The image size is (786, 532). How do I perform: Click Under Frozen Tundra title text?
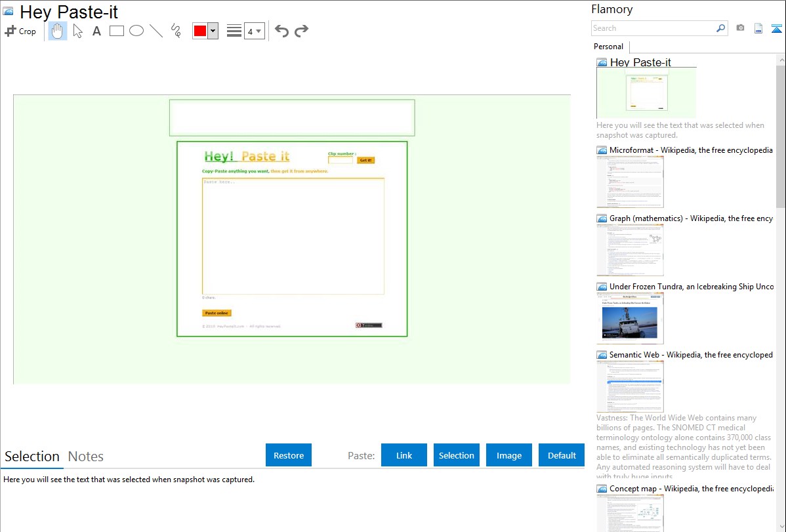(692, 286)
